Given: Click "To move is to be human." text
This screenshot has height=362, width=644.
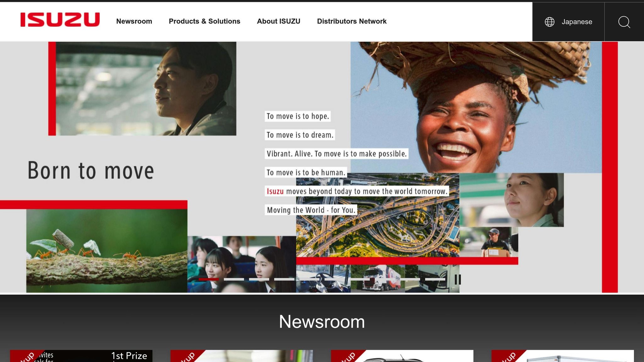Looking at the screenshot, I should pos(306,173).
